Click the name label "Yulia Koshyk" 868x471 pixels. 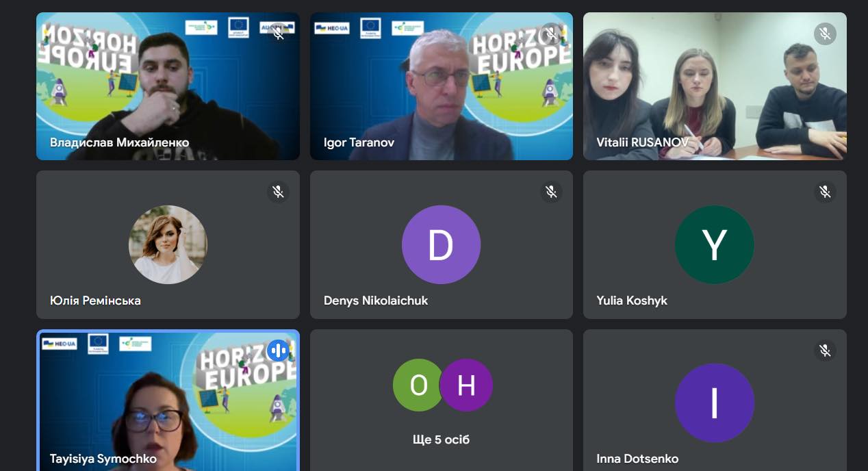632,301
